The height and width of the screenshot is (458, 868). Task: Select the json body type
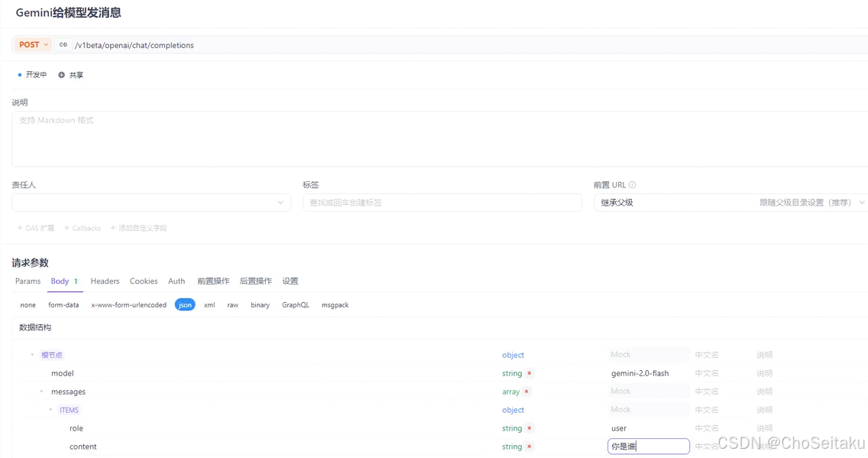[x=185, y=305]
